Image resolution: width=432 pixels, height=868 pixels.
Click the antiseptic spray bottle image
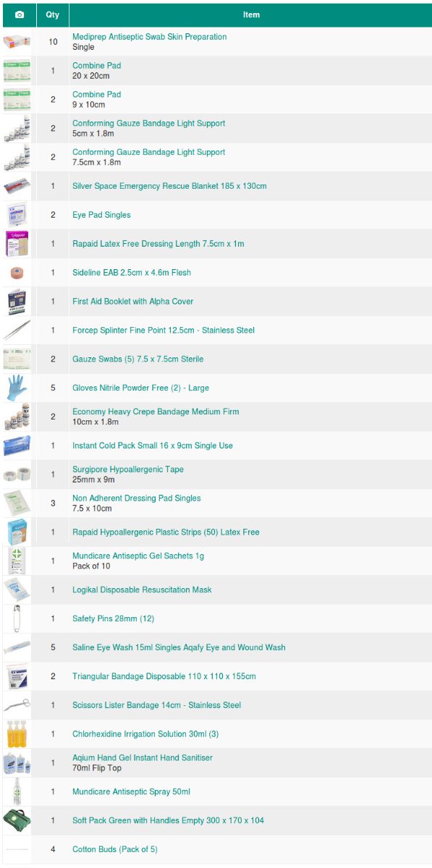point(17,791)
